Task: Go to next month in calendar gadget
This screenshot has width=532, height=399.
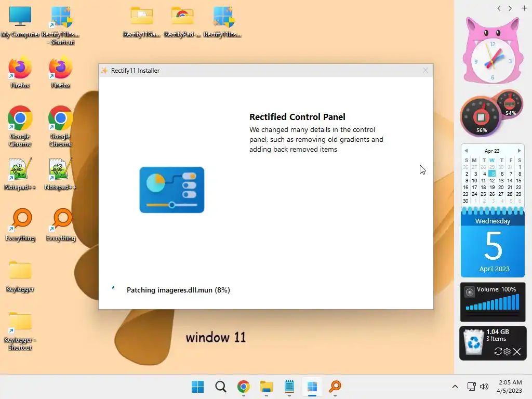Action: [519, 151]
